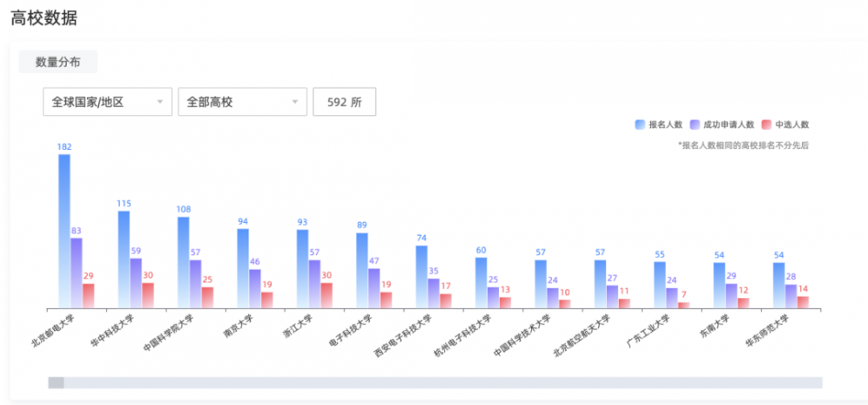Screen dimensions: 868x405
Task: Click the dropdown arrow beside 全部高校
Action: (x=295, y=101)
